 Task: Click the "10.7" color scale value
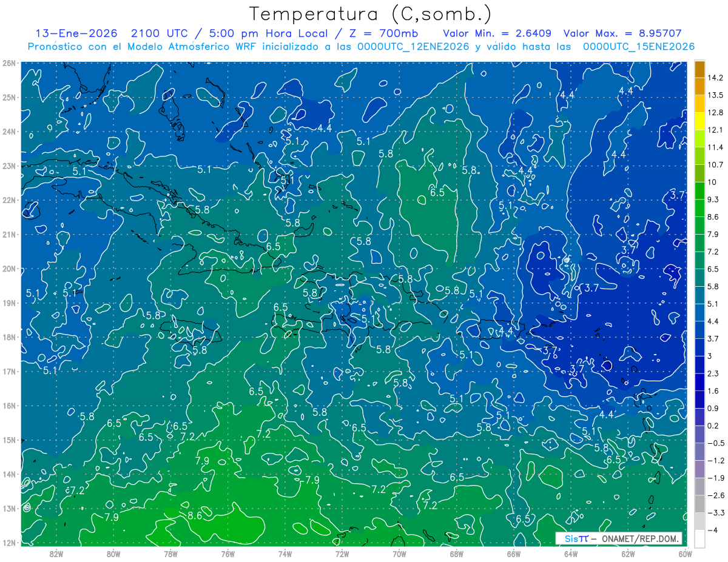[x=716, y=165]
